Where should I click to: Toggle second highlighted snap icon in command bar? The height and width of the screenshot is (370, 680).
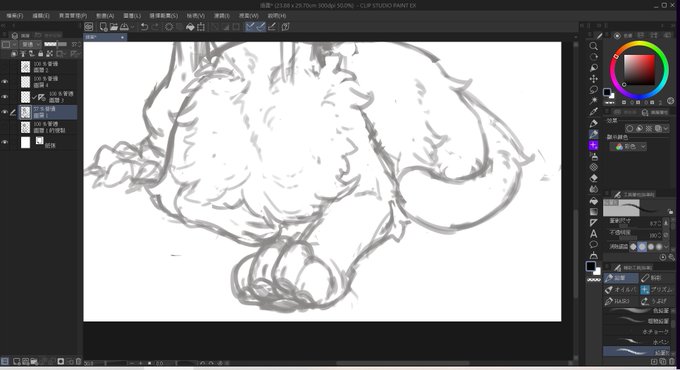tap(260, 27)
